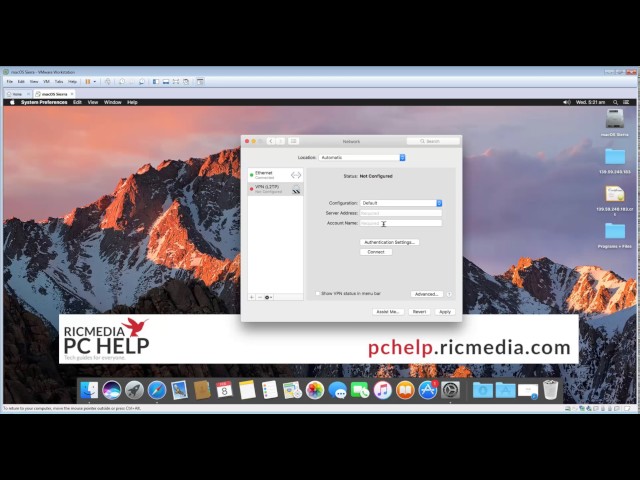Open Maps icon in the Dock
640x480 pixels.
[x=292, y=390]
